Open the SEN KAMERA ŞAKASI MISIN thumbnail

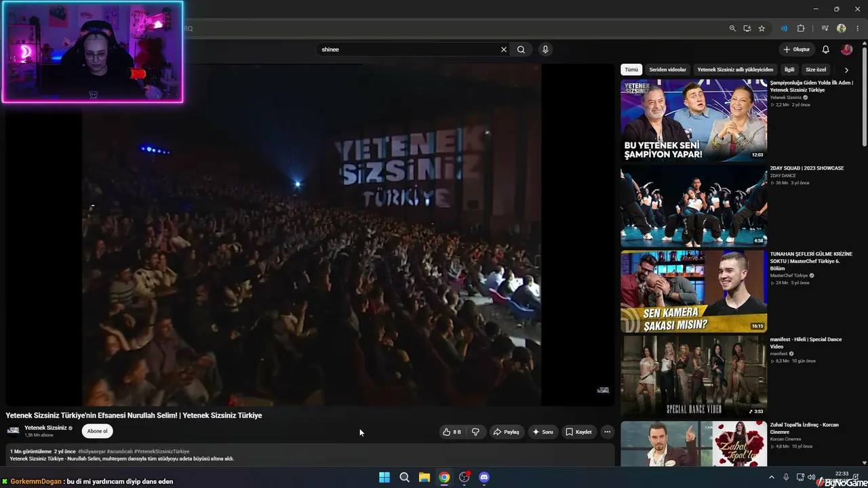click(694, 291)
